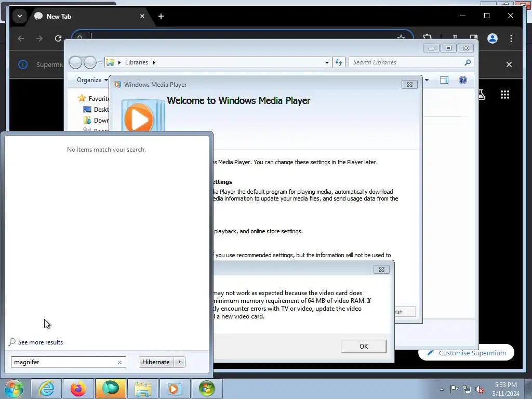Launch Internet Explorer from the taskbar
Image resolution: width=532 pixels, height=399 pixels.
point(46,389)
